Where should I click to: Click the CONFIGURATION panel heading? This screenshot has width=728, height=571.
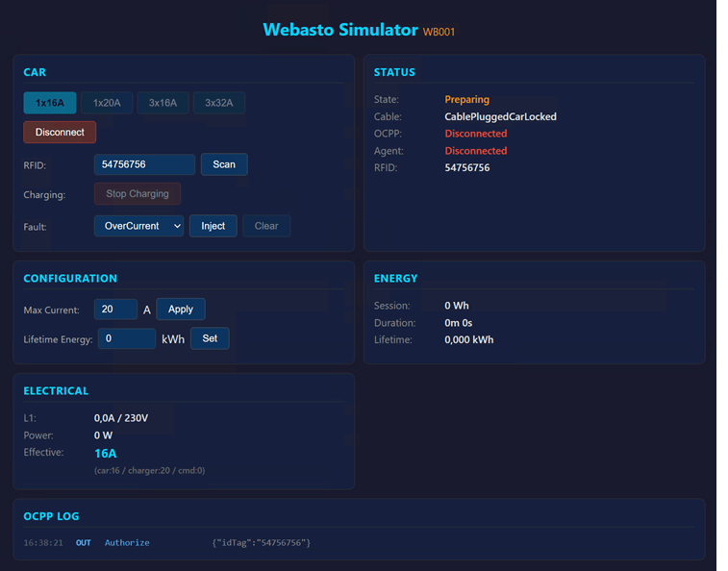[x=70, y=279]
